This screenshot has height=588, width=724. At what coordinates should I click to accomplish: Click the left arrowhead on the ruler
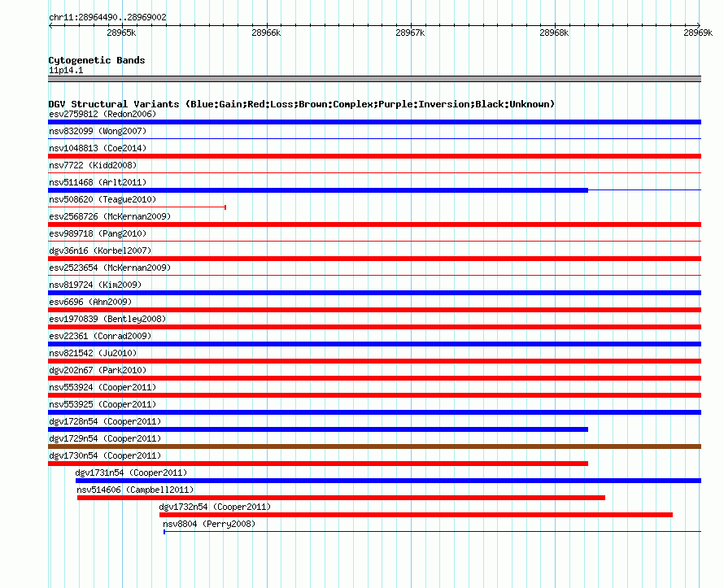pos(50,25)
